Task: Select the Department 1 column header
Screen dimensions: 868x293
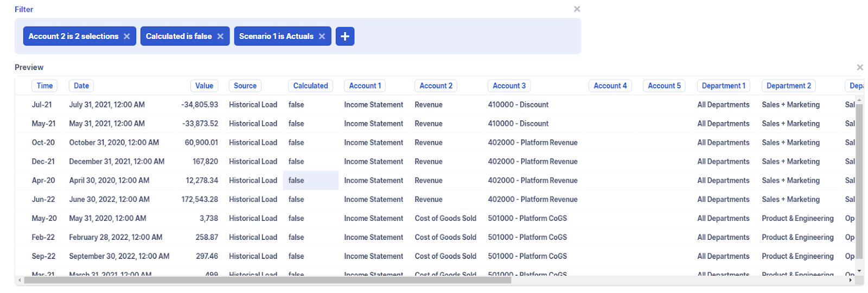Action: [x=723, y=86]
